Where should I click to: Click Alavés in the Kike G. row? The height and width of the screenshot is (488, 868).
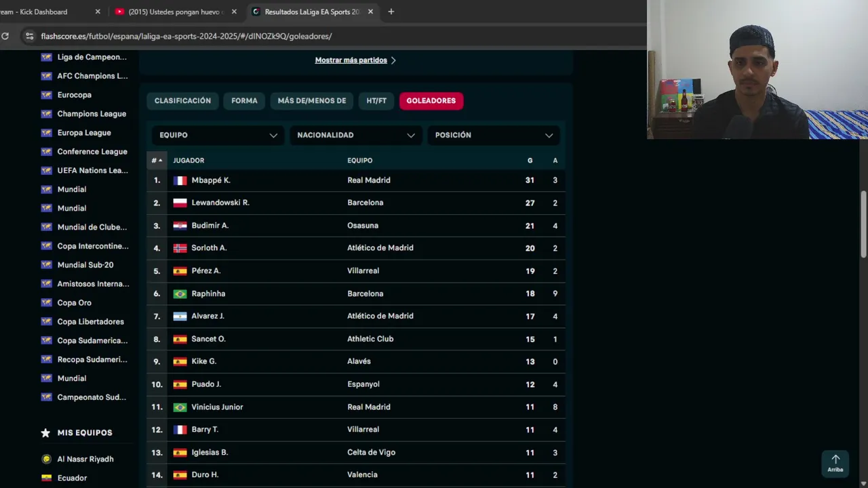point(359,362)
